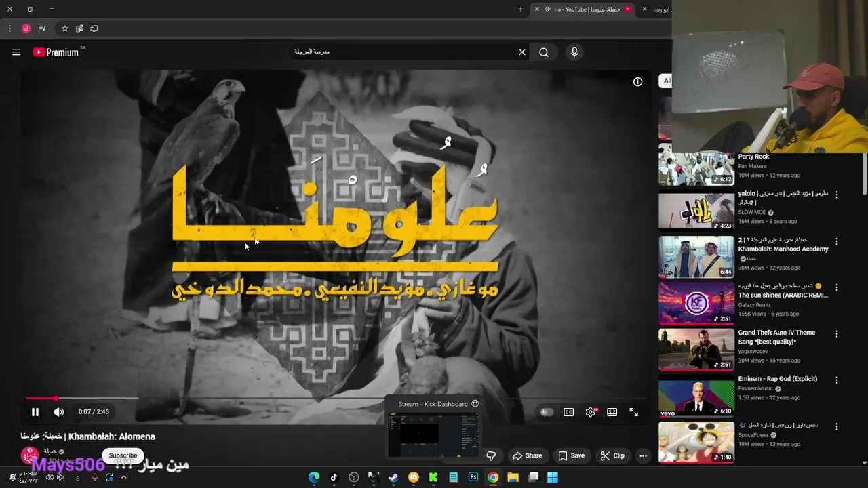Open options menu for Rap God video
868x488 pixels.
click(836, 380)
